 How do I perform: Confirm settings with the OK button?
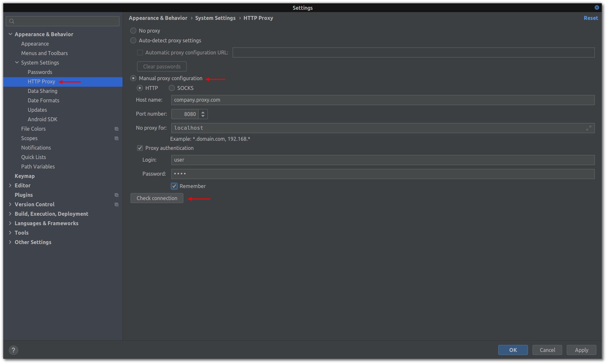coord(513,350)
